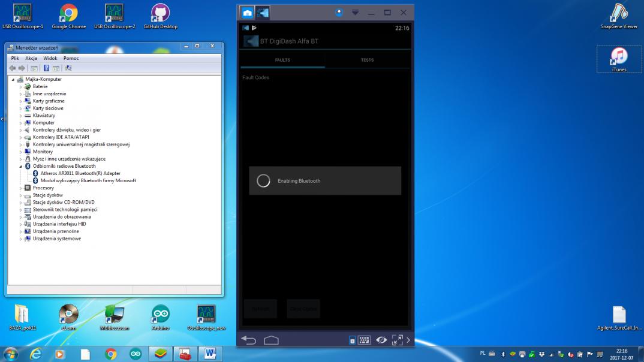
Task: Click the Widok menu item
Action: pos(50,58)
